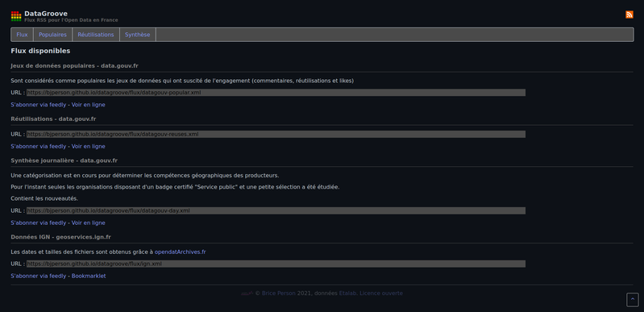Open the Populaires tab
Viewport: 644px width, 312px height.
click(52, 35)
